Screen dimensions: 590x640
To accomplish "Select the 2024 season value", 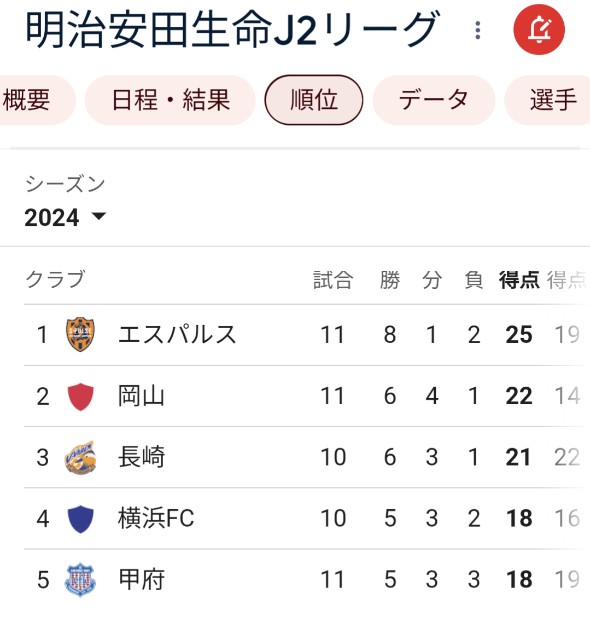I will coord(52,217).
